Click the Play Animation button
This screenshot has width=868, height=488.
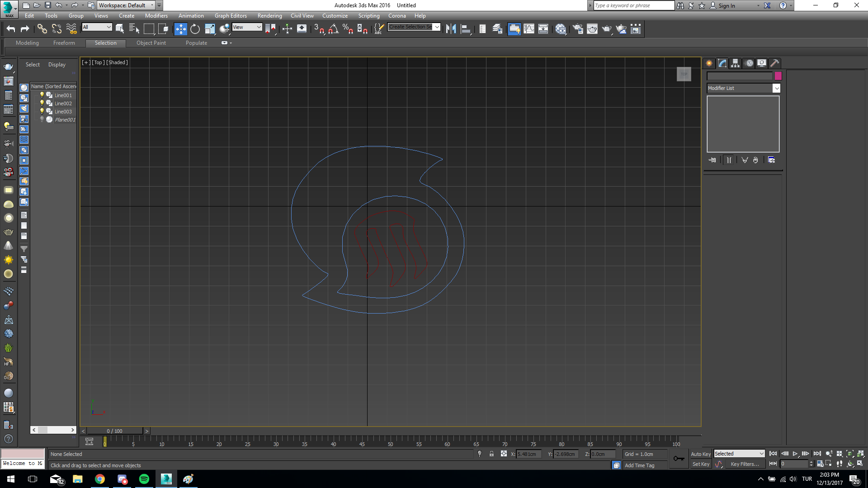point(795,454)
